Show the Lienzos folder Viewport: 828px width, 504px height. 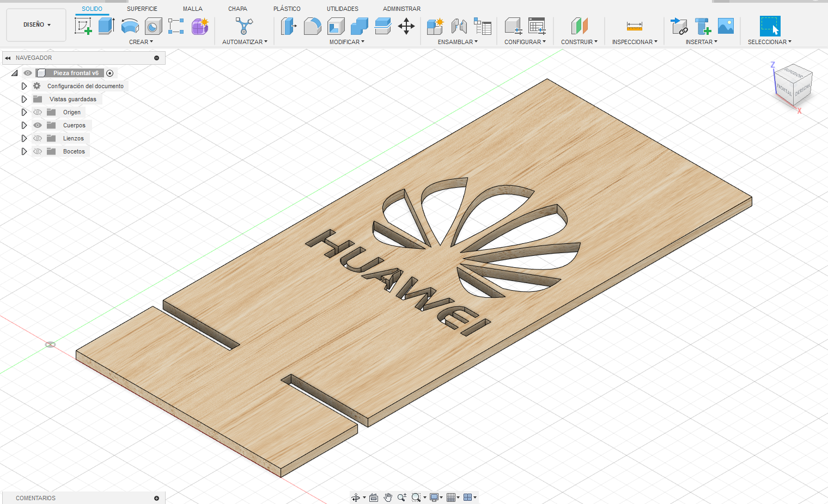[38, 138]
